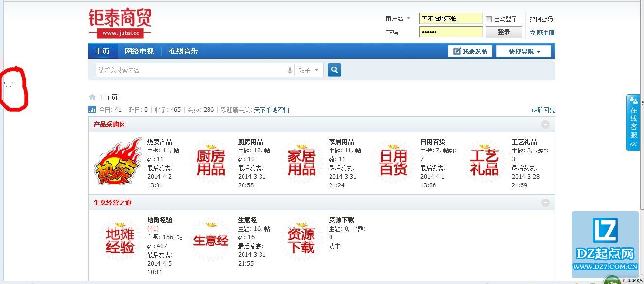Open the 找回密码 link

pyautogui.click(x=541, y=19)
